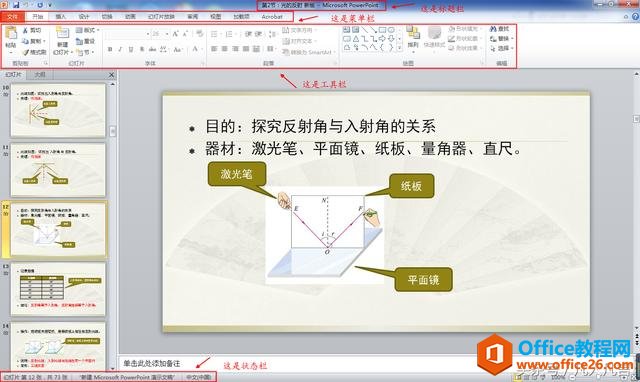Select the Down Arrow shape in gallery
The image size is (640, 382).
tap(391, 39)
